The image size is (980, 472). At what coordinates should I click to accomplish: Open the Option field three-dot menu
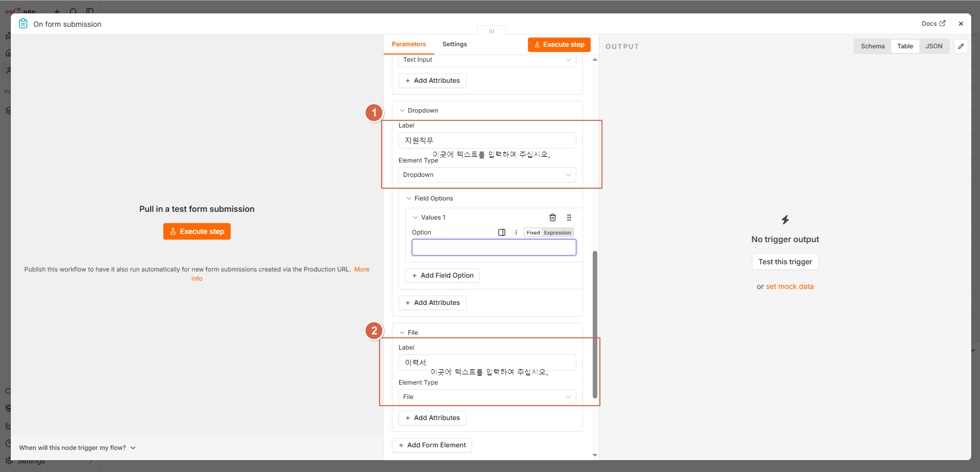point(516,232)
